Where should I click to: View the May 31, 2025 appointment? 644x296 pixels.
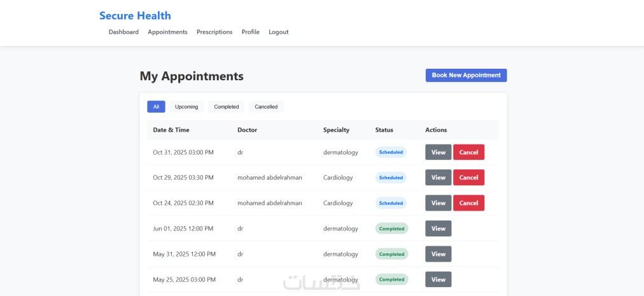pos(438,254)
